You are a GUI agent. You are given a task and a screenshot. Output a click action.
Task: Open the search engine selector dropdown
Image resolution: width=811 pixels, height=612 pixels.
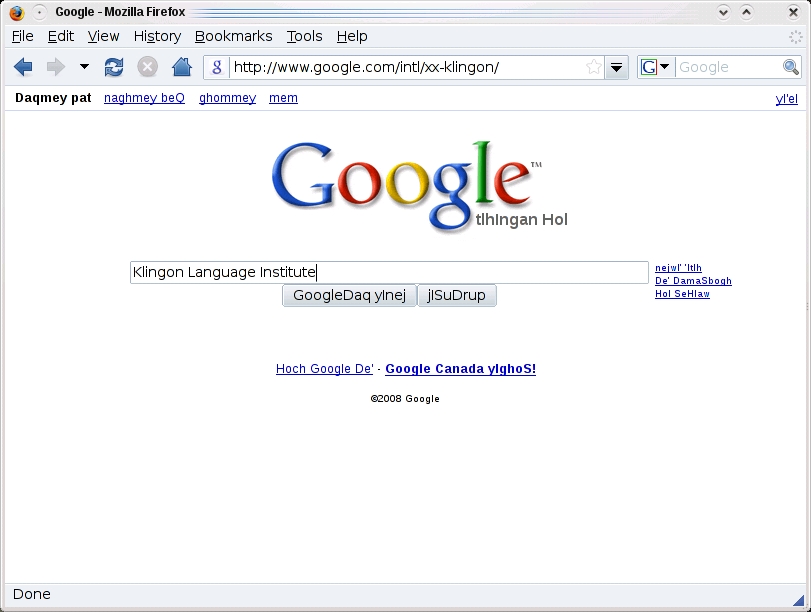[x=655, y=67]
